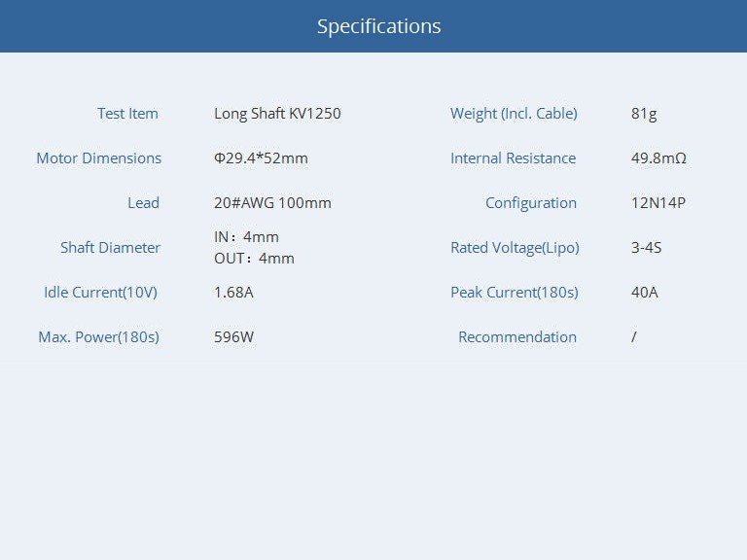Select the Recommendation label

click(517, 337)
